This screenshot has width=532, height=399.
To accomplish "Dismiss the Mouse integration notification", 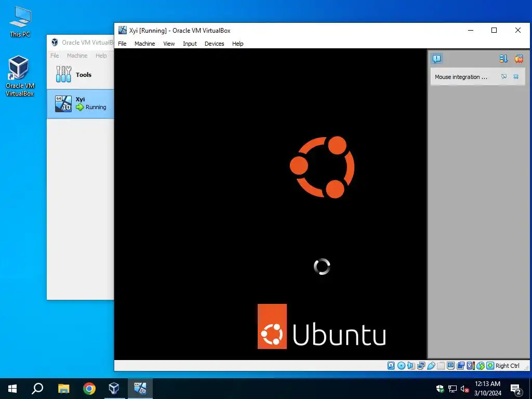I will (x=516, y=77).
